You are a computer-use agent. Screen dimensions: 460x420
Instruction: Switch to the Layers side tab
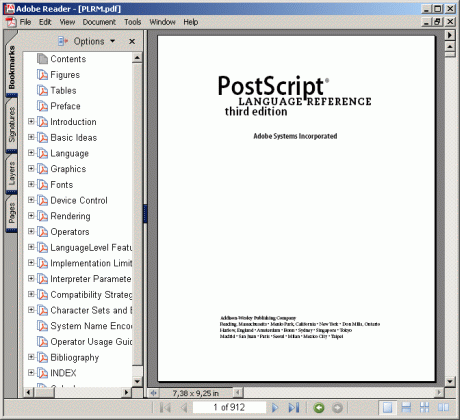pos(12,173)
